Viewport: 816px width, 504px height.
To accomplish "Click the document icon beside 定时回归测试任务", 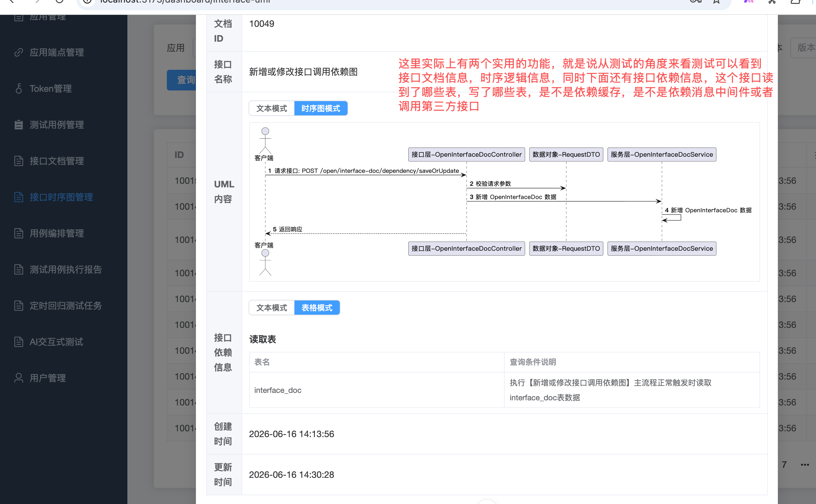I will point(19,305).
